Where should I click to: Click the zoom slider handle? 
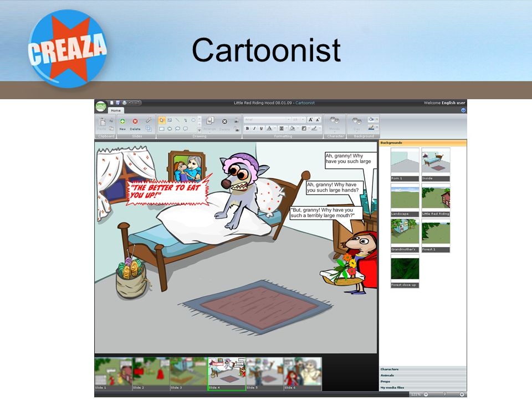444,394
